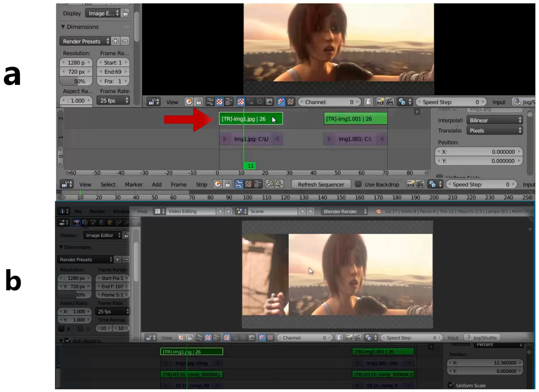Open the Interpolation Bilinear dropdown
Image resolution: width=539 pixels, height=392 pixels.
pos(495,120)
